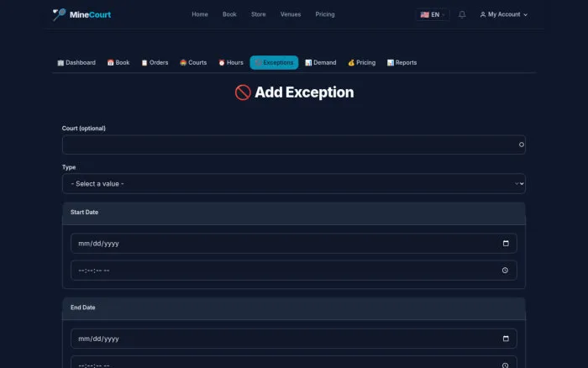Screen dimensions: 588x368
Task: Click the Courts stadium icon
Action: coord(183,63)
